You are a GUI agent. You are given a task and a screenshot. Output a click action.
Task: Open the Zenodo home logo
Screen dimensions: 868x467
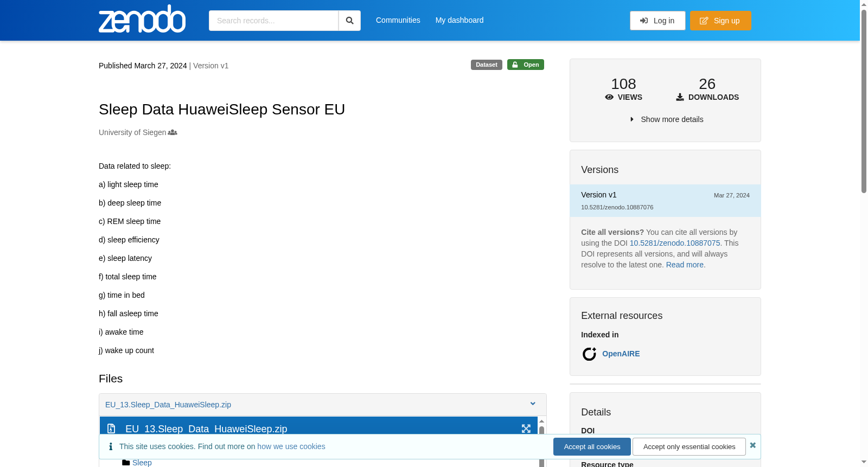[142, 19]
